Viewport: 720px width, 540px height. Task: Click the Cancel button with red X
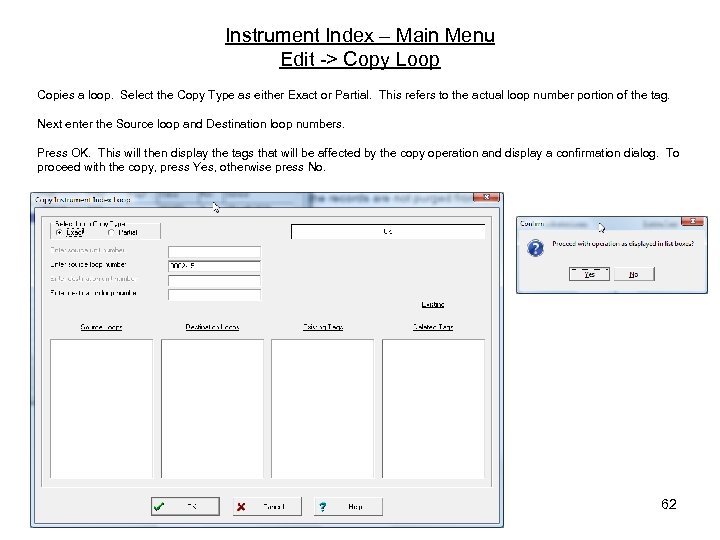coord(267,506)
